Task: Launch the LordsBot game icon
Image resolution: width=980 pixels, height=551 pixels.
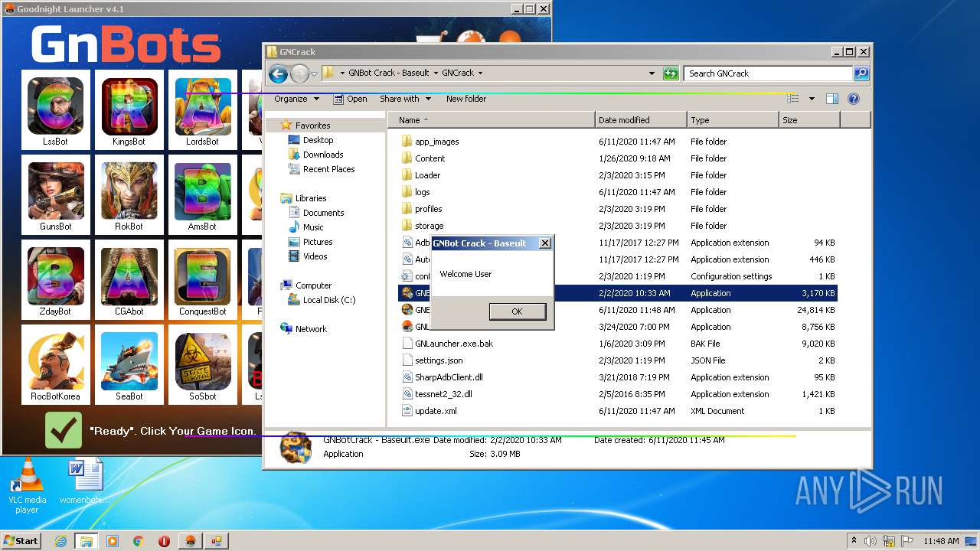Action: click(x=202, y=110)
